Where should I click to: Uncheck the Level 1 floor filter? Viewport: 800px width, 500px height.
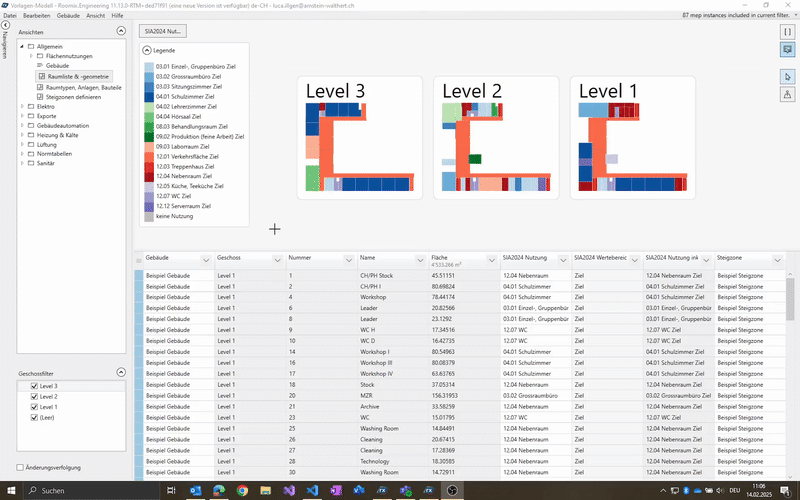(x=35, y=407)
